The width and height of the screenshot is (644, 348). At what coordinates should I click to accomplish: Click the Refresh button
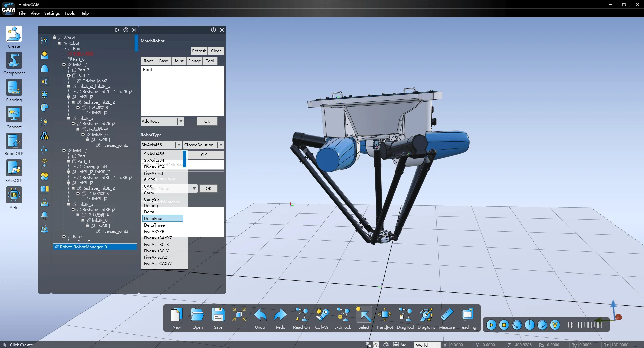pyautogui.click(x=199, y=51)
